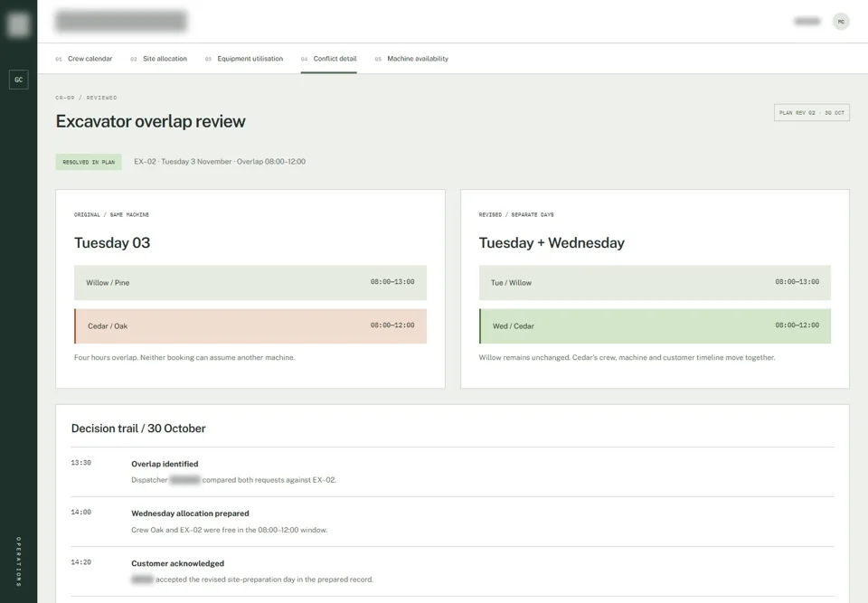868x603 pixels.
Task: Click the EX-02 Tuesday 3 November summary
Action: [220, 162]
